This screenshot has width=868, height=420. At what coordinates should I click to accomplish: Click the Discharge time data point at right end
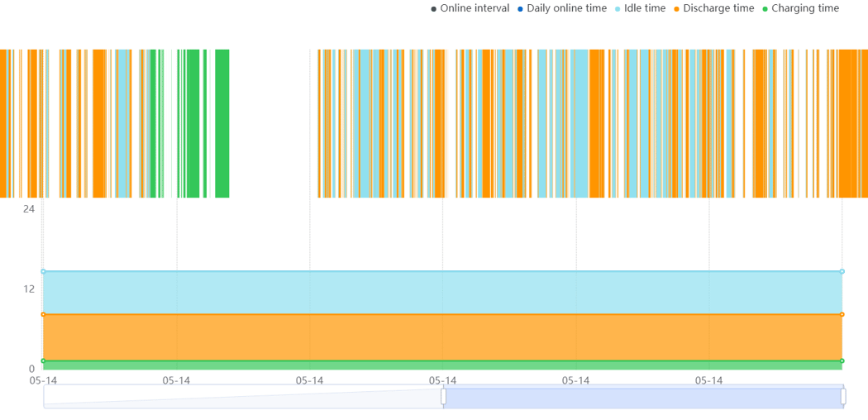pos(842,314)
